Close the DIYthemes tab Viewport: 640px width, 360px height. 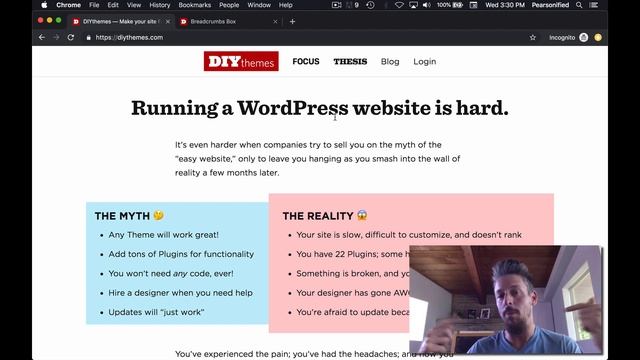[168, 22]
